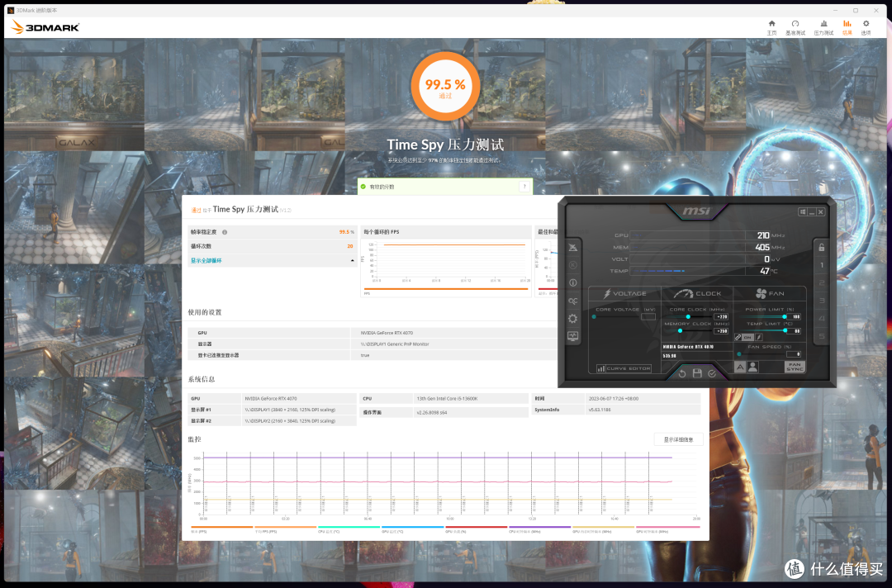
Task: Click Core Clock slider handle
Action: tap(688, 317)
